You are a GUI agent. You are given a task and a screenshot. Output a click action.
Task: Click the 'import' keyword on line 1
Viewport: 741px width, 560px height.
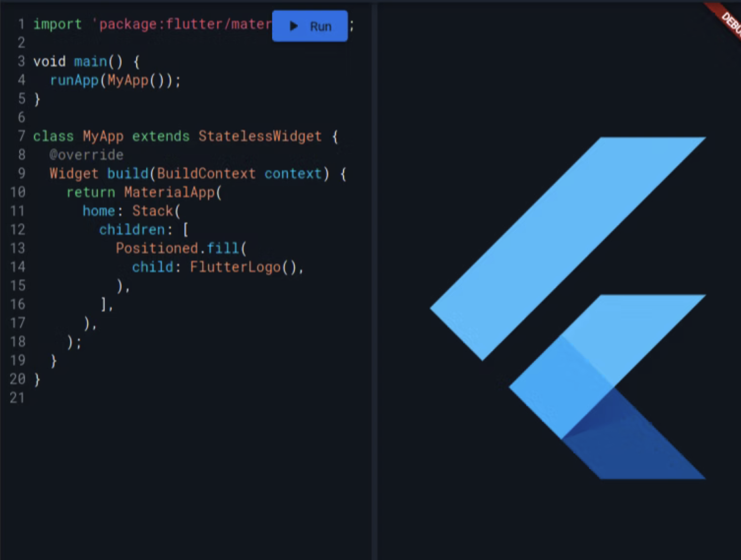(x=57, y=24)
